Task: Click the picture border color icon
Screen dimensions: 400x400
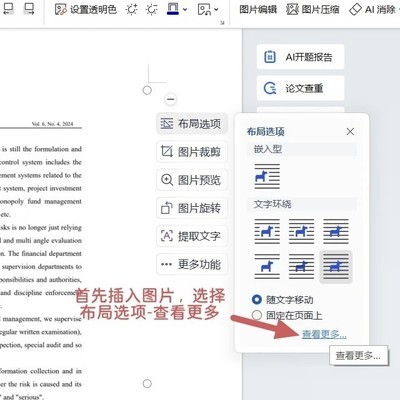Action: coord(173,9)
